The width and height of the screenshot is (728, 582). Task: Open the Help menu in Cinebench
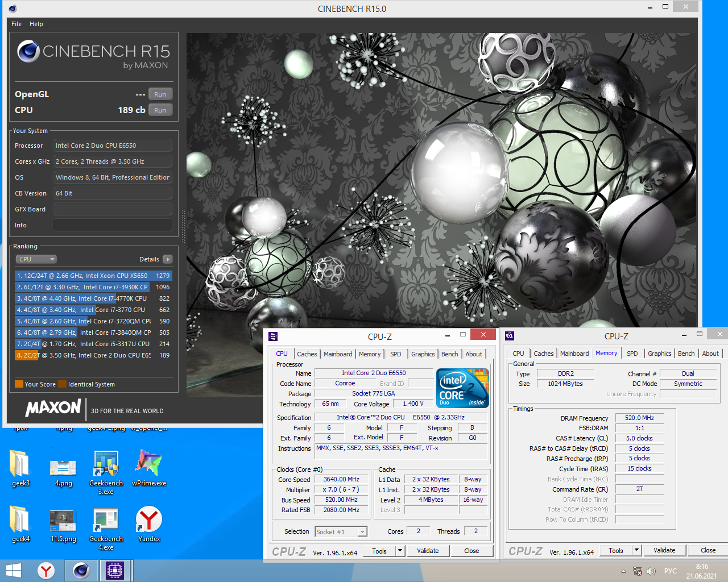(36, 24)
